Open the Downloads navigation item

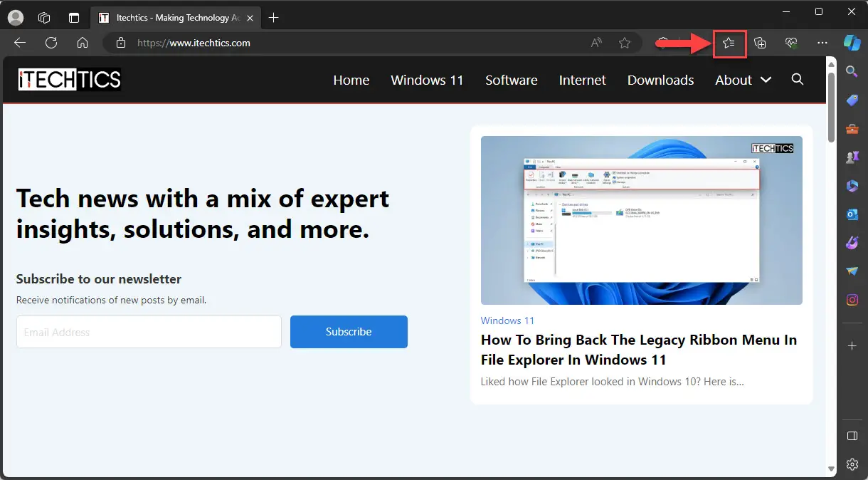(x=661, y=80)
